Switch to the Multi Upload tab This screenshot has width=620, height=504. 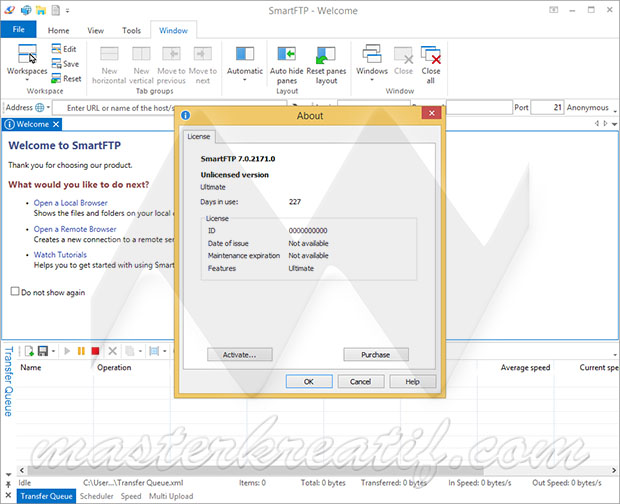(171, 496)
